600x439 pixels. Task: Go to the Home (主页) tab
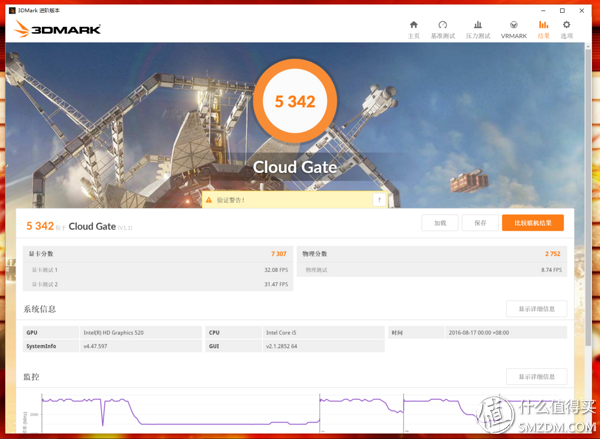click(x=413, y=29)
